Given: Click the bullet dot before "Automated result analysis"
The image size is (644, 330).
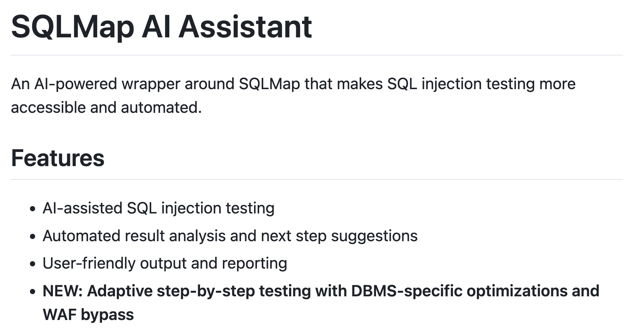Looking at the screenshot, I should pyautogui.click(x=33, y=236).
